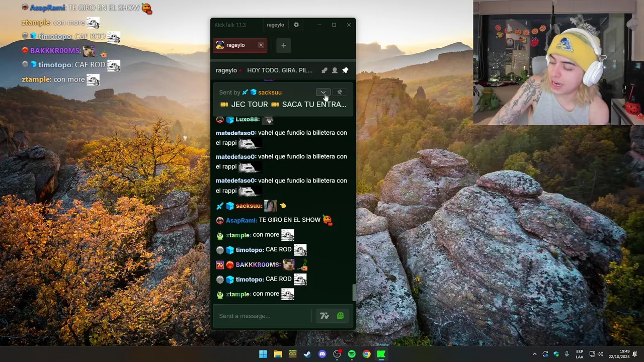Open network and volume quick settings
The height and width of the screenshot is (362, 644).
click(596, 354)
